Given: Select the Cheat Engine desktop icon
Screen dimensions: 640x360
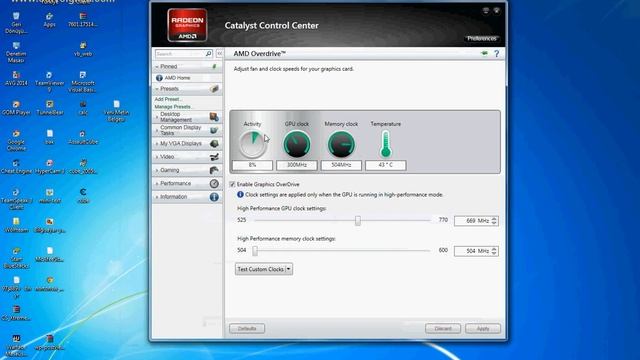Looking at the screenshot, I should pyautogui.click(x=16, y=167).
